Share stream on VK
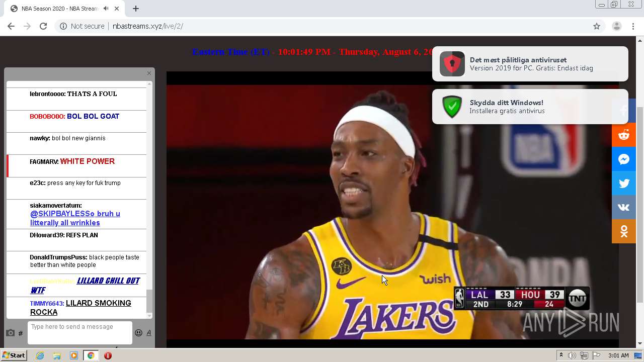This screenshot has width=644, height=362. tap(624, 207)
